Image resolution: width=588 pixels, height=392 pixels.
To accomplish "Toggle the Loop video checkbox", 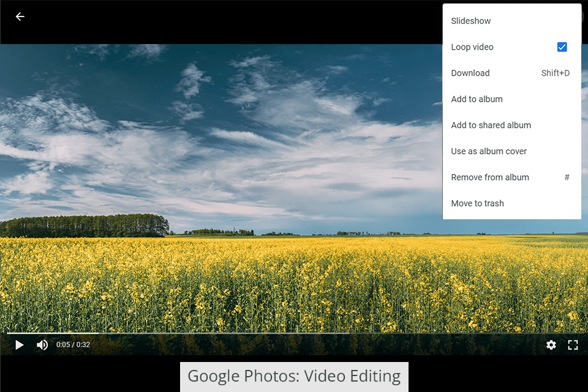I will (562, 47).
